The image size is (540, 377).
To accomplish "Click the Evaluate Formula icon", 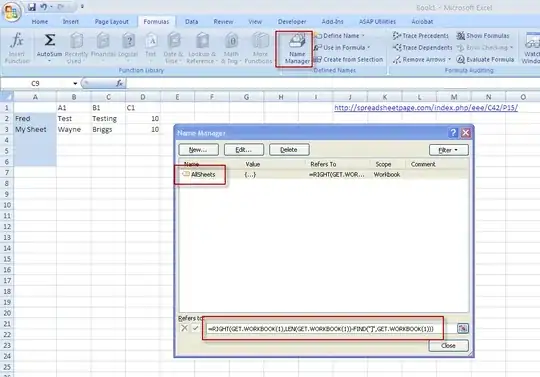I will point(461,60).
